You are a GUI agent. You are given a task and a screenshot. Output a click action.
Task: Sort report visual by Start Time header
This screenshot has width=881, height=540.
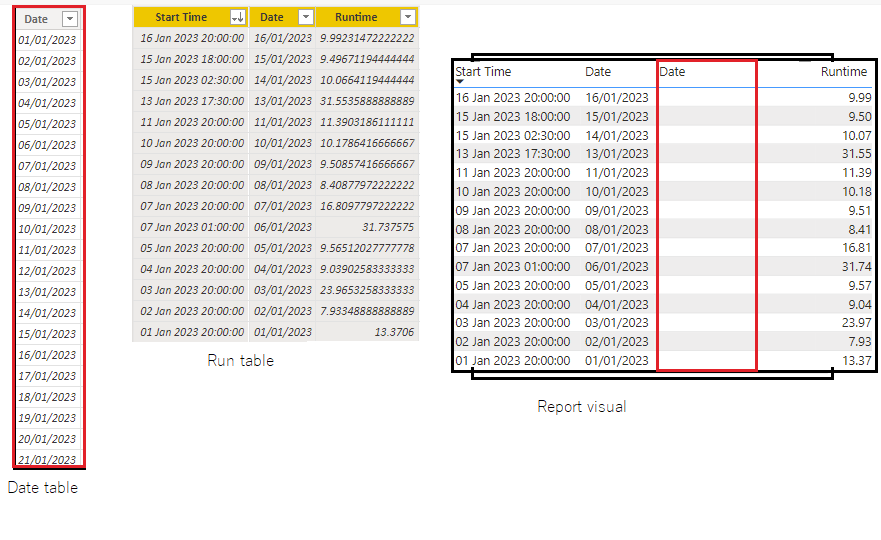(x=483, y=72)
